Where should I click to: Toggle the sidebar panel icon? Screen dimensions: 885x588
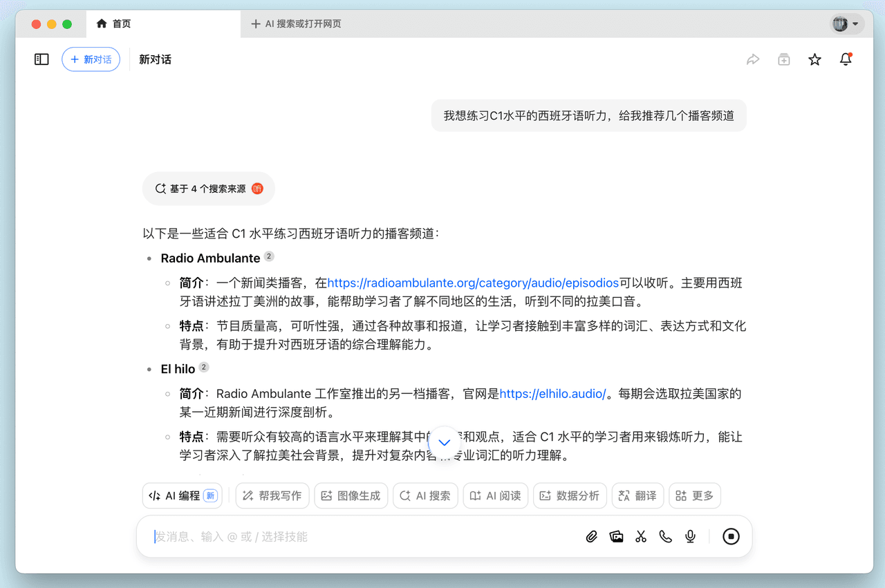click(41, 59)
